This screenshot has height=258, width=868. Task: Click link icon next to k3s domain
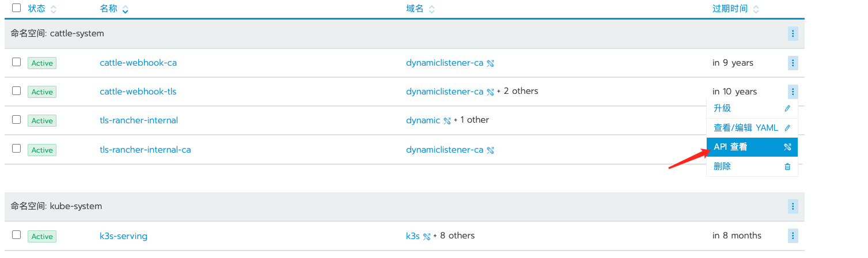pyautogui.click(x=427, y=236)
